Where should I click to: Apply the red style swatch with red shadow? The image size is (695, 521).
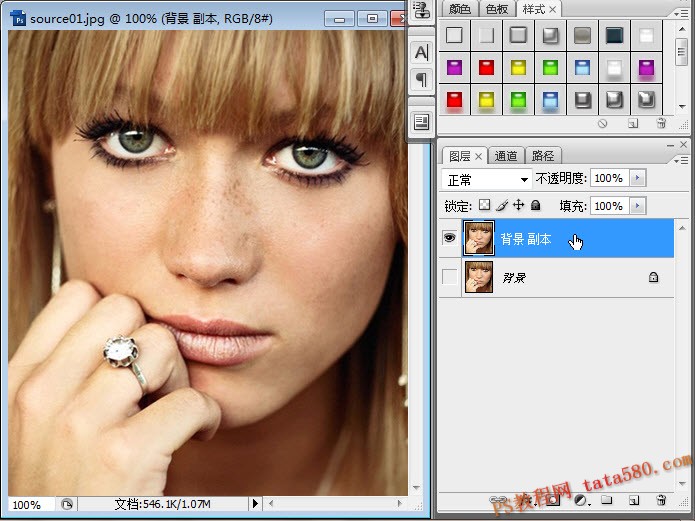click(x=454, y=100)
